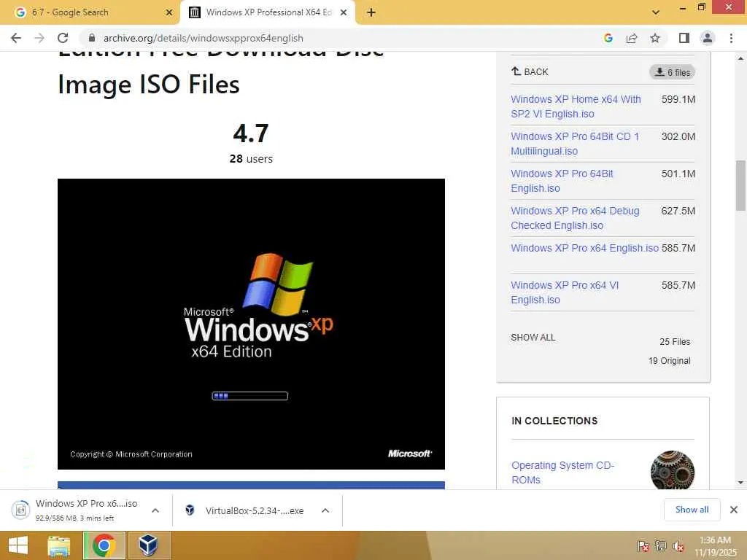Open Chrome's three-dot menu

pos(731,38)
